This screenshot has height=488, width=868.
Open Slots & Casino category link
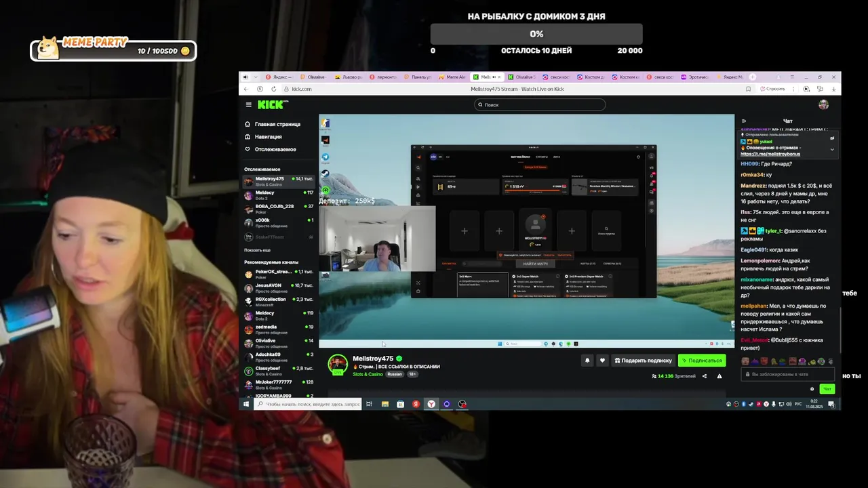point(368,374)
